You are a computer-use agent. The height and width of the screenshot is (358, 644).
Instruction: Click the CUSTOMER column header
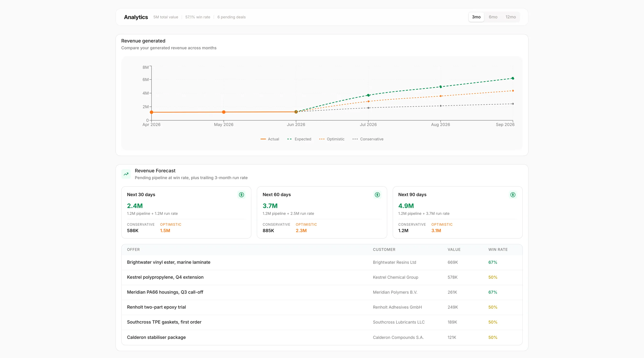384,250
